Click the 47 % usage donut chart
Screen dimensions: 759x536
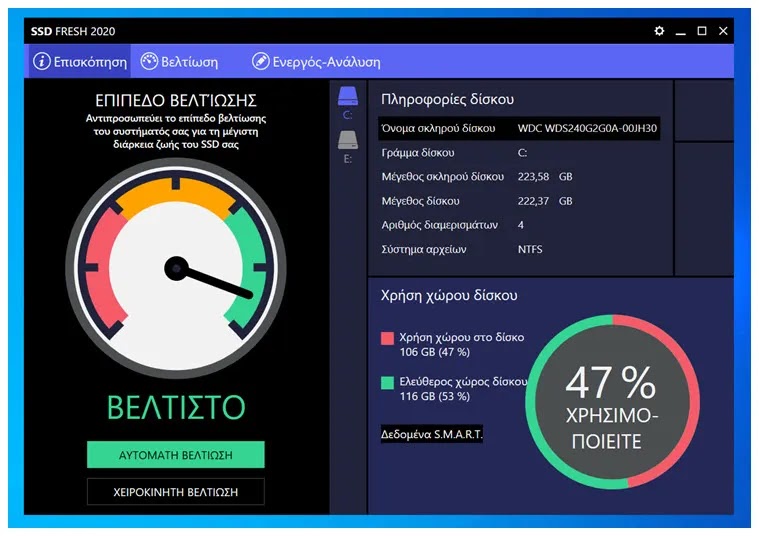click(612, 402)
